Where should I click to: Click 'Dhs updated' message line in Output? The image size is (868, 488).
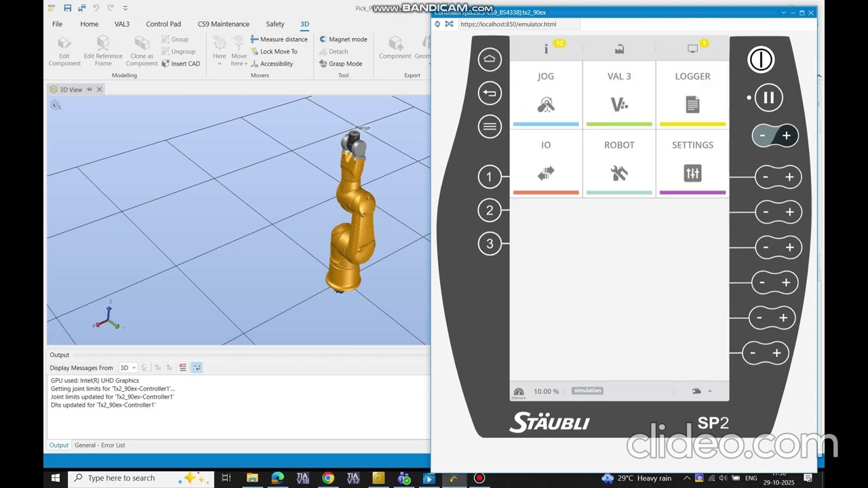[x=103, y=405]
